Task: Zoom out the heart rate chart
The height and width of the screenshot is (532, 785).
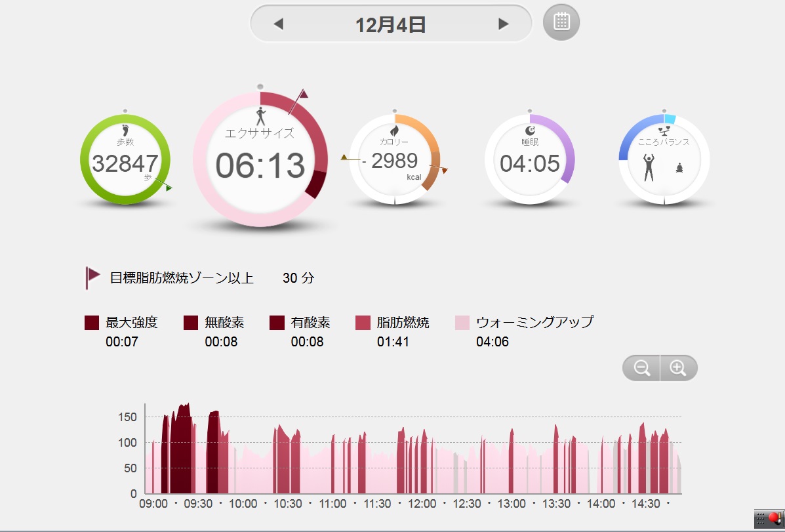Action: (641, 368)
